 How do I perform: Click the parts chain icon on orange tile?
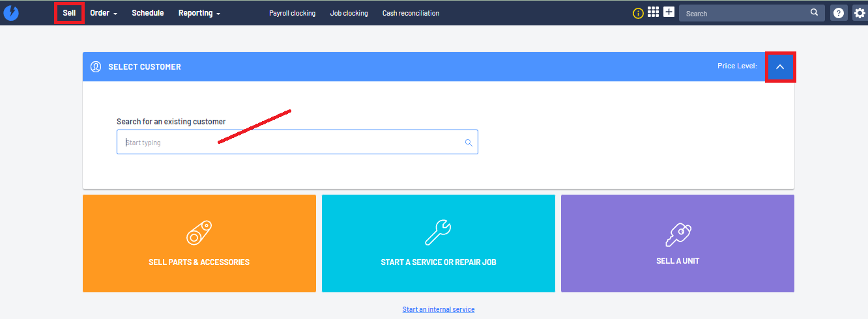199,232
